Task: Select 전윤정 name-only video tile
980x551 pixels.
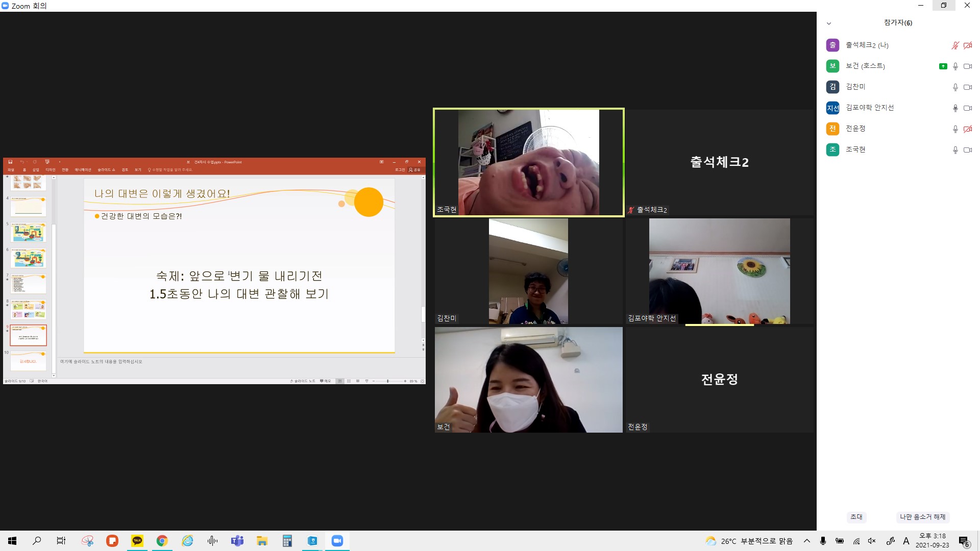Action: point(719,380)
